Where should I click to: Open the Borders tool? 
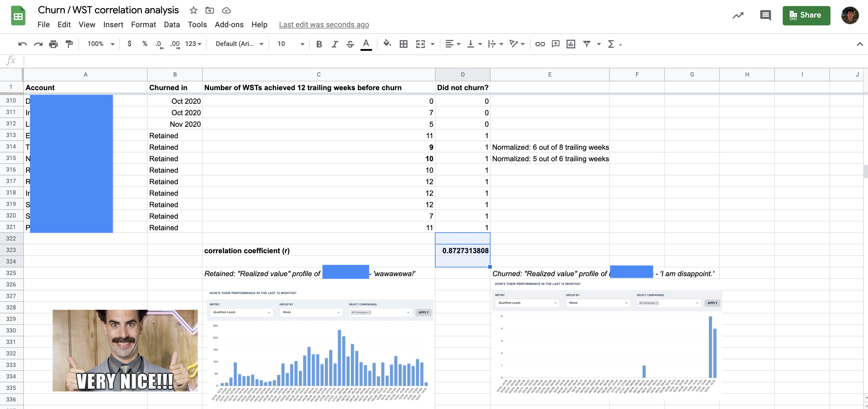[x=403, y=44]
